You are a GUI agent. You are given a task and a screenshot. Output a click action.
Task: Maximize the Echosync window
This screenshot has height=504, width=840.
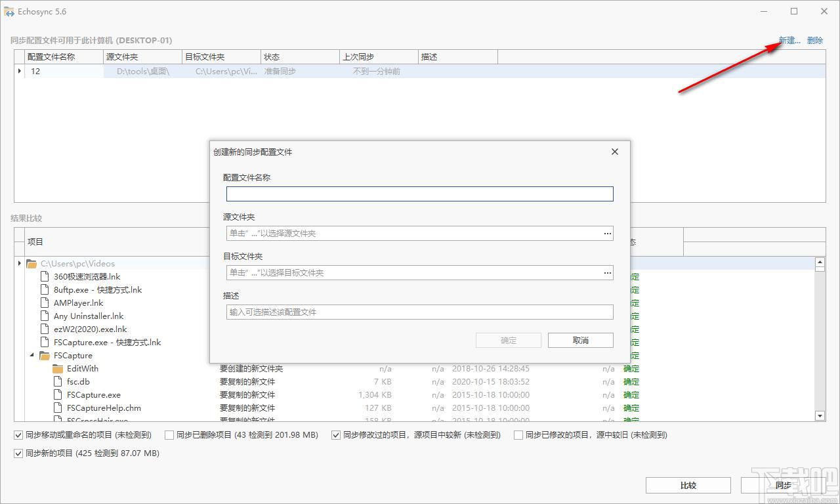point(794,11)
